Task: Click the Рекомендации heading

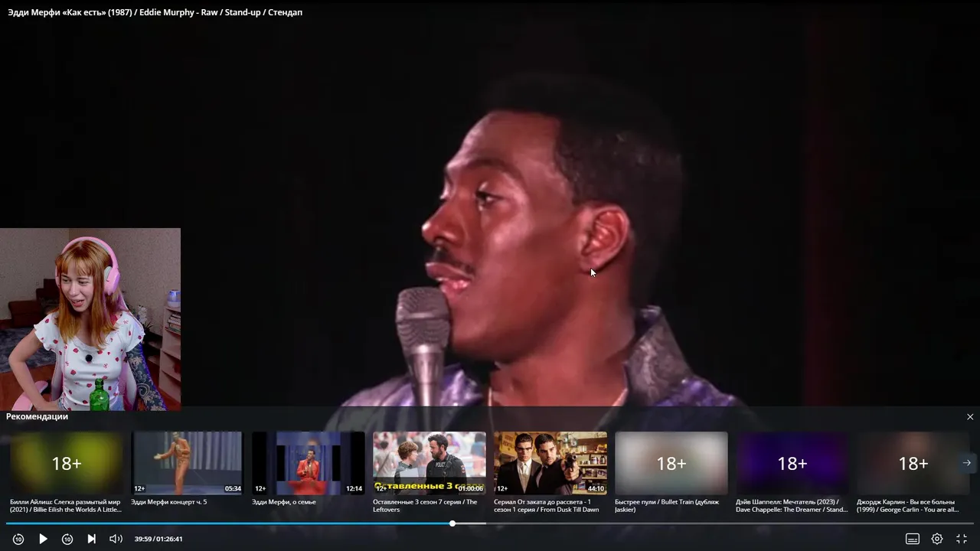Action: (x=38, y=416)
